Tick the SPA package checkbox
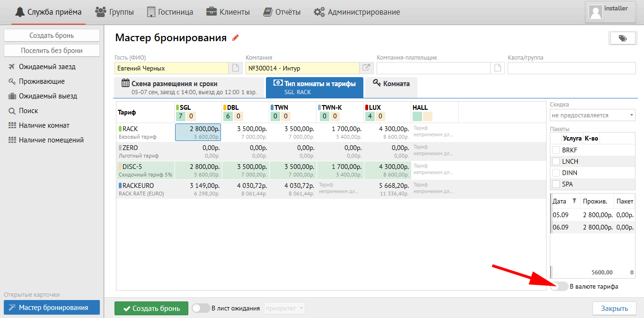This screenshot has width=644, height=318. [x=556, y=184]
